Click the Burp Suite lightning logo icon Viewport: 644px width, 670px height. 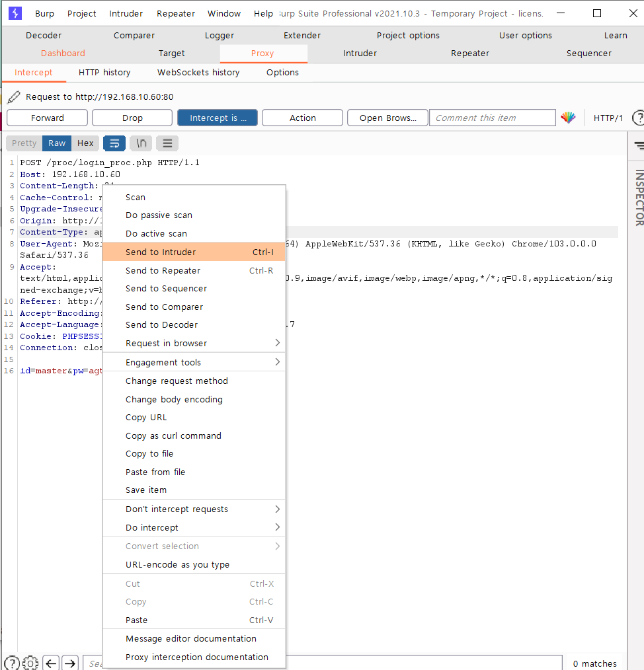pyautogui.click(x=15, y=13)
